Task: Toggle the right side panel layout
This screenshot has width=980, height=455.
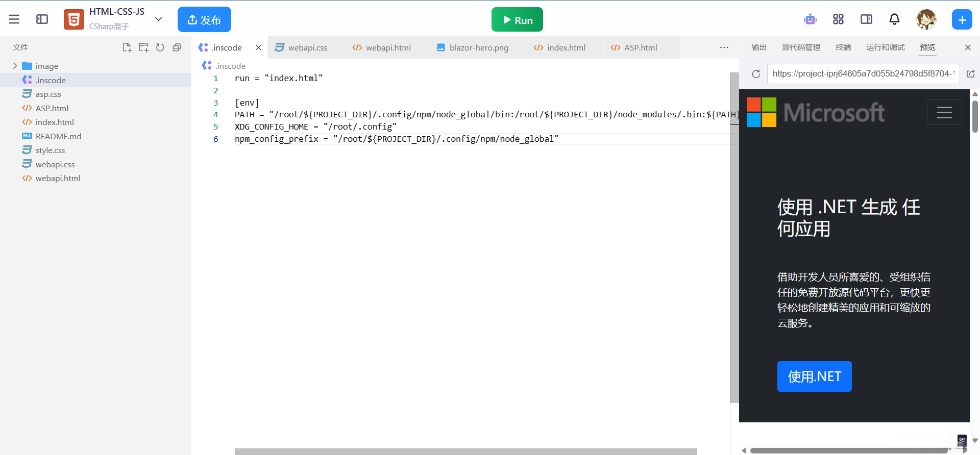Action: 866,19
